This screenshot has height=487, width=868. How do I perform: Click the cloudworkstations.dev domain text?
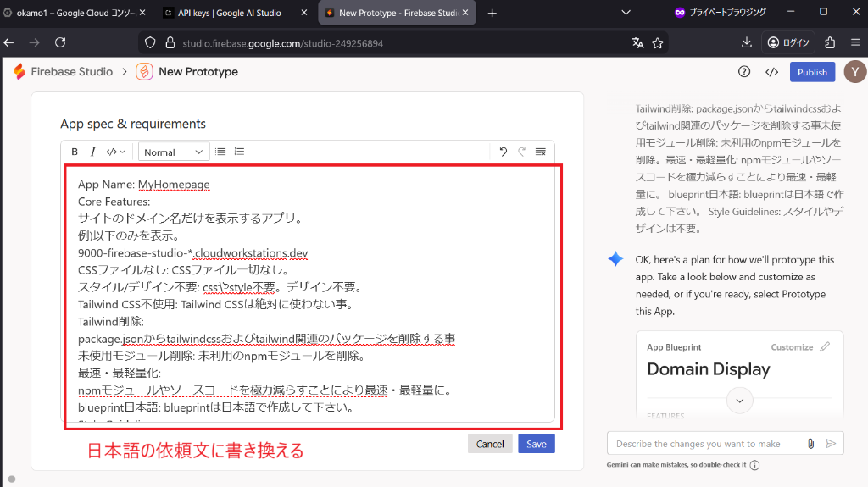(251, 253)
